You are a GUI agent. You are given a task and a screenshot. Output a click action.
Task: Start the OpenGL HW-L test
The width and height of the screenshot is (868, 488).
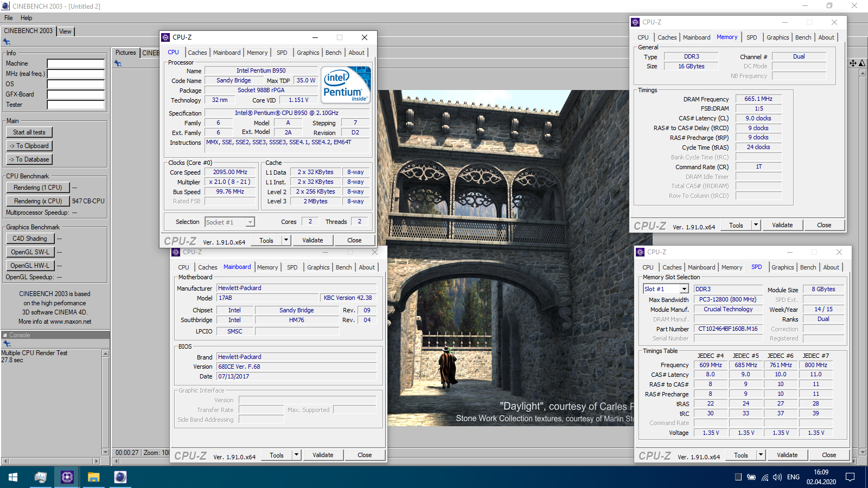[30, 266]
